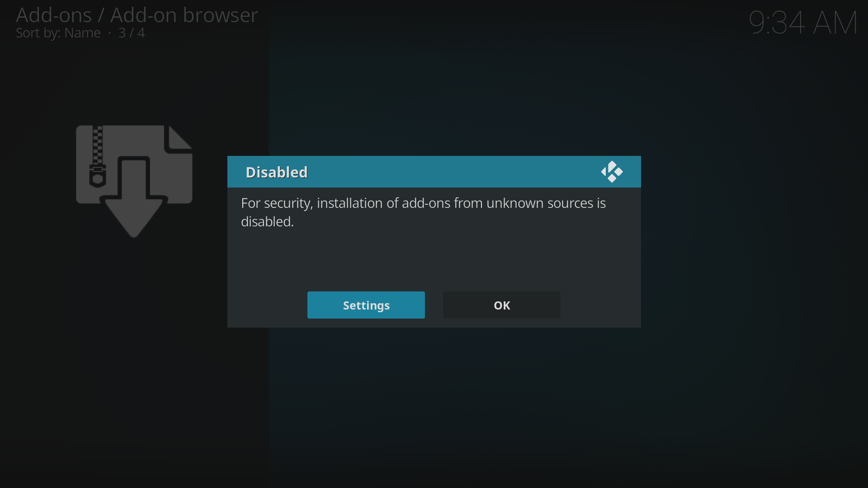Open Settings from the Disabled dialog
868x488 pixels.
pyautogui.click(x=366, y=305)
